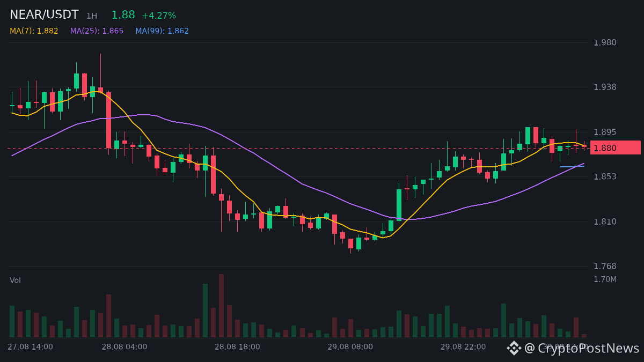Click the 1.853 price axis label
The height and width of the screenshot is (362, 644).
(x=605, y=176)
